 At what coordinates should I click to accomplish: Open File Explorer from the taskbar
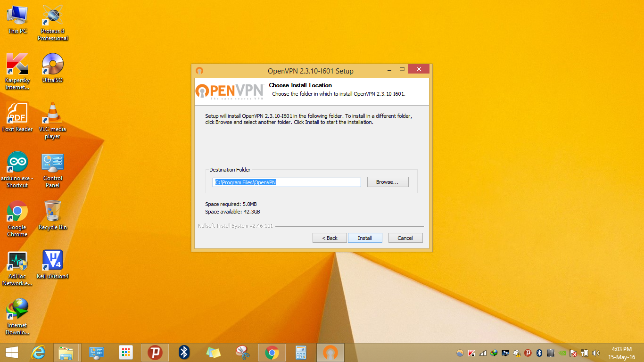(66, 353)
